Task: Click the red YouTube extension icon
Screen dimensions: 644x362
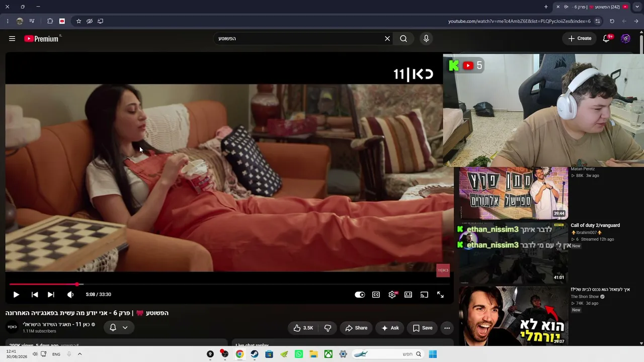Action: (x=62, y=21)
